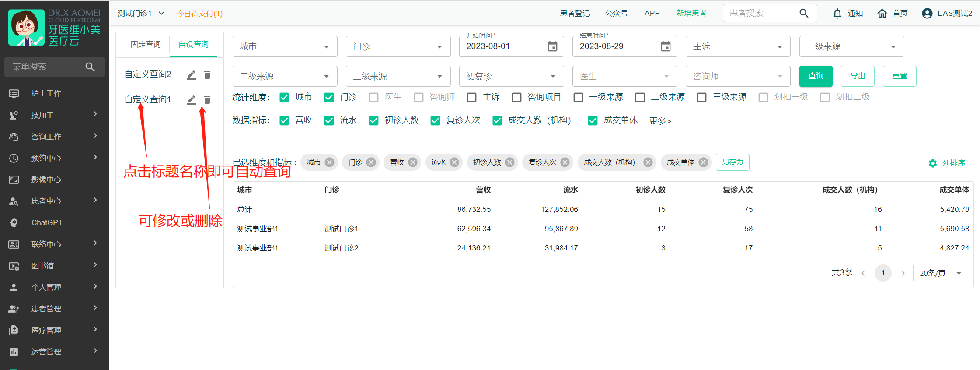Screen dimensions: 980x370
Task: Expand the 城市 filter dropdown
Action: [x=285, y=46]
